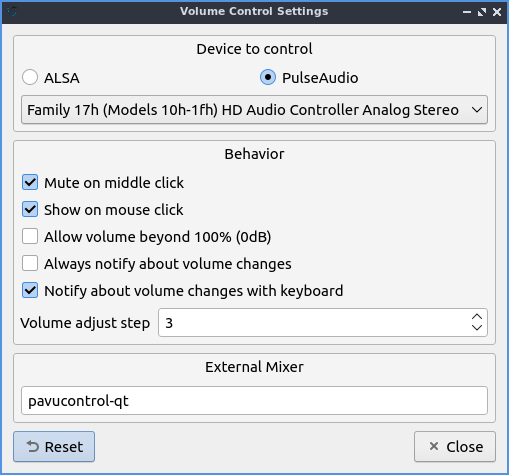Select the PulseAudio radio button

pos(268,77)
